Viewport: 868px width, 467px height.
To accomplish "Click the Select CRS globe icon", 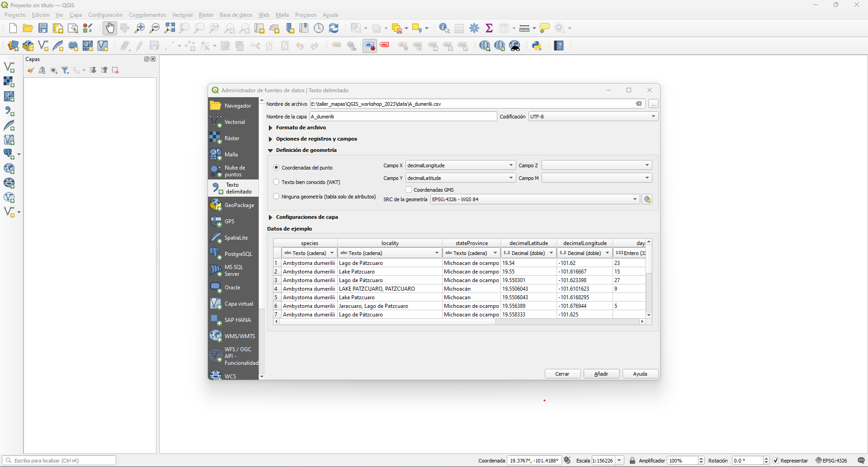I will pos(647,199).
